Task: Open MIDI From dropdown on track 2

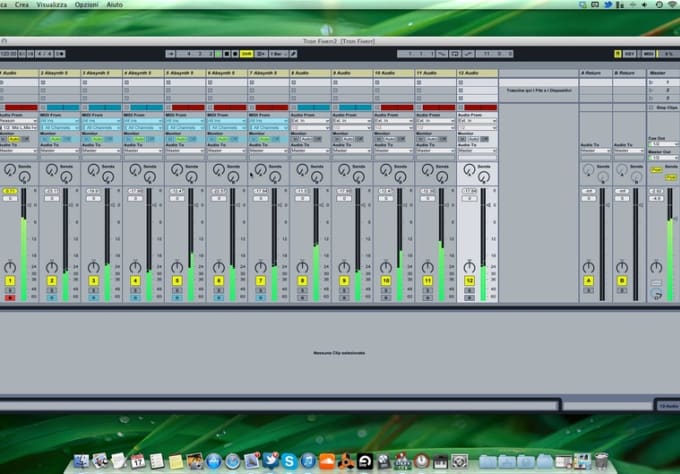Action: (x=60, y=121)
